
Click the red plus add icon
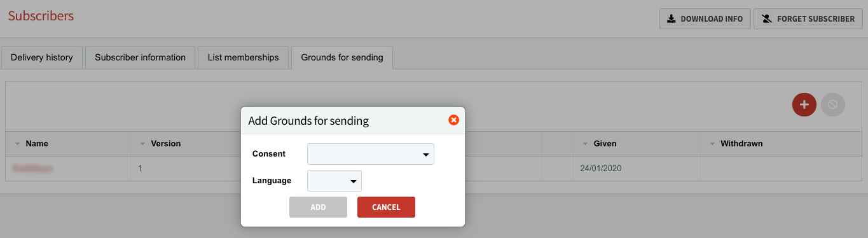tap(804, 104)
